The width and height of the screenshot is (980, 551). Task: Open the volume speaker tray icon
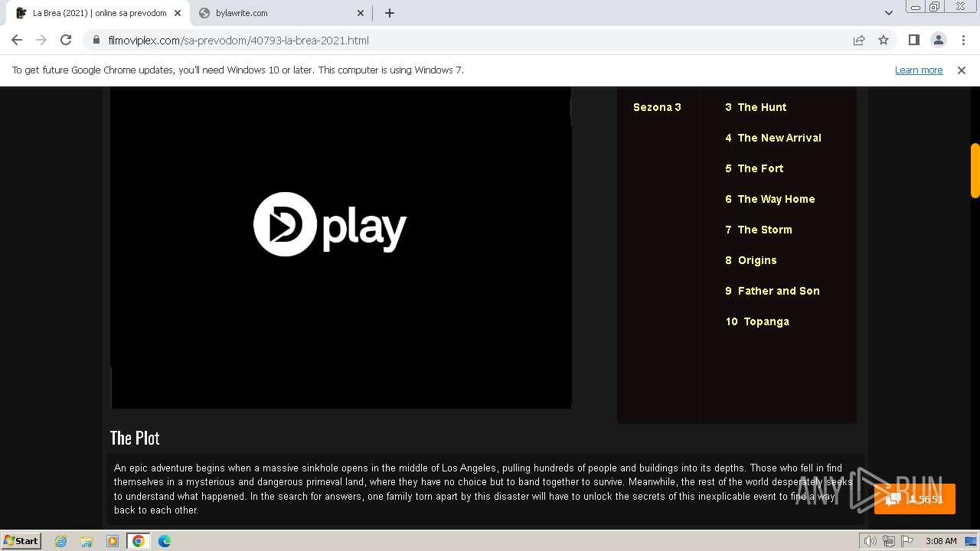(x=870, y=541)
